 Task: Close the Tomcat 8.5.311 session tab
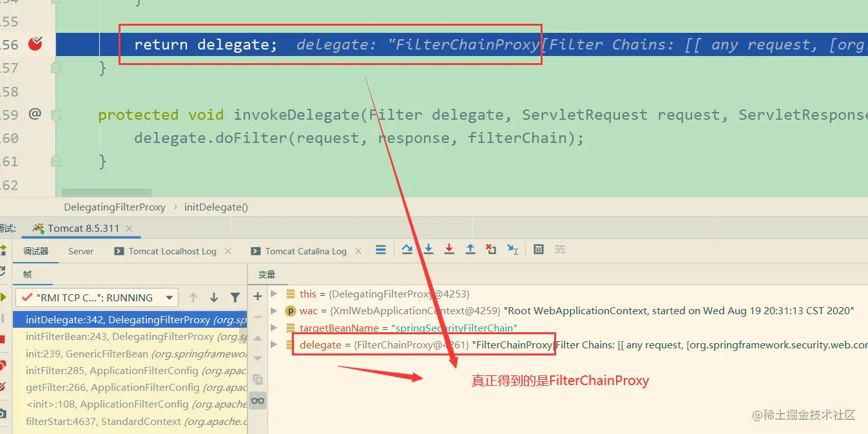[x=129, y=229]
